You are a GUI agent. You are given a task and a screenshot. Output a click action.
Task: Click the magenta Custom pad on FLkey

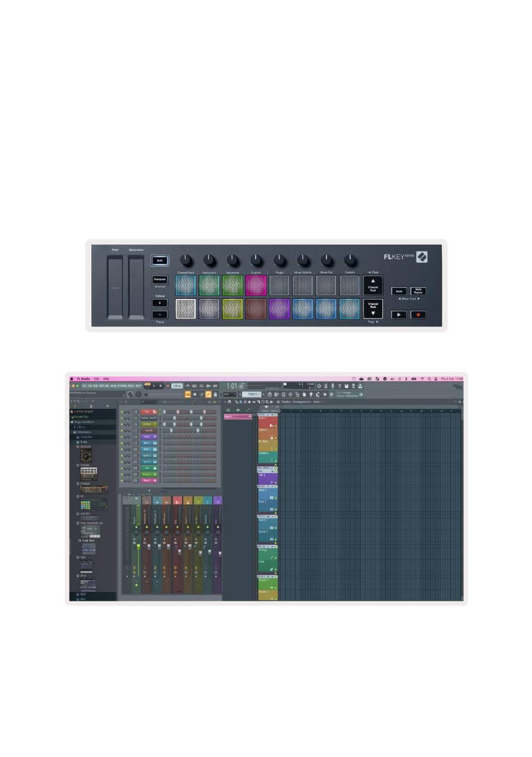[256, 285]
